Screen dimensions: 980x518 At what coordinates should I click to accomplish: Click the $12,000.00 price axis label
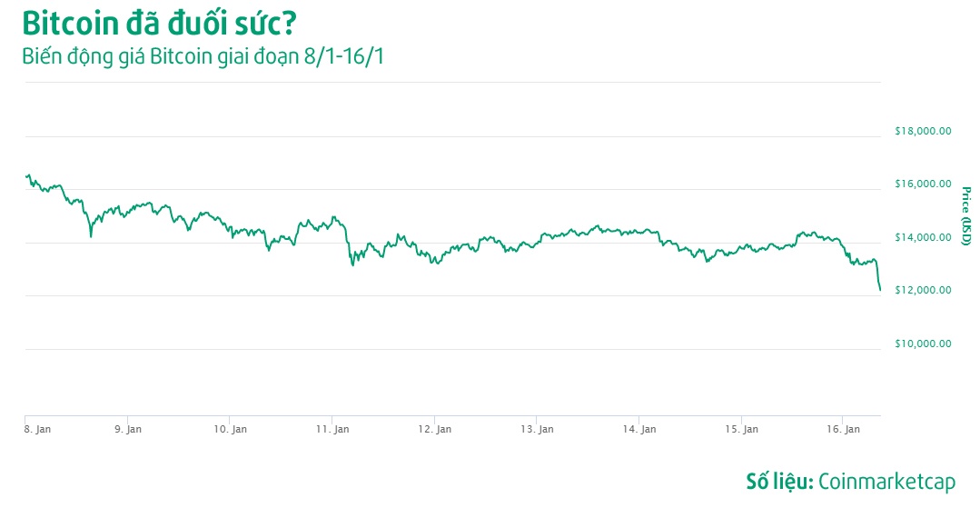point(923,291)
